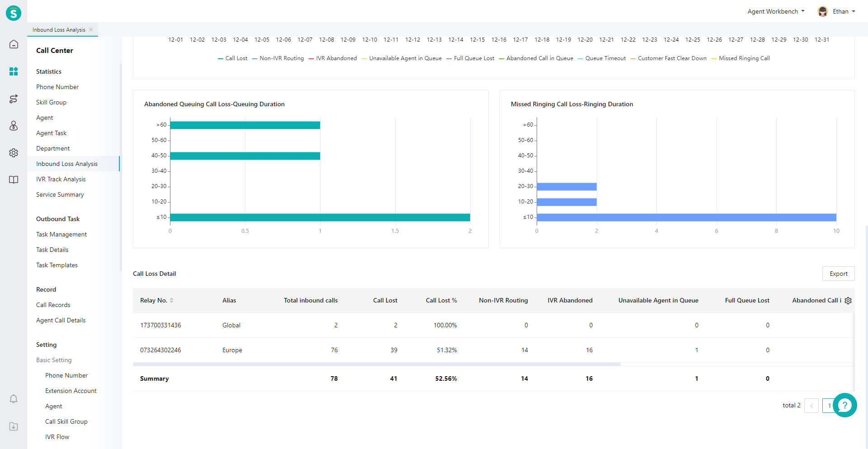
Task: Click the S application logo
Action: (x=14, y=13)
